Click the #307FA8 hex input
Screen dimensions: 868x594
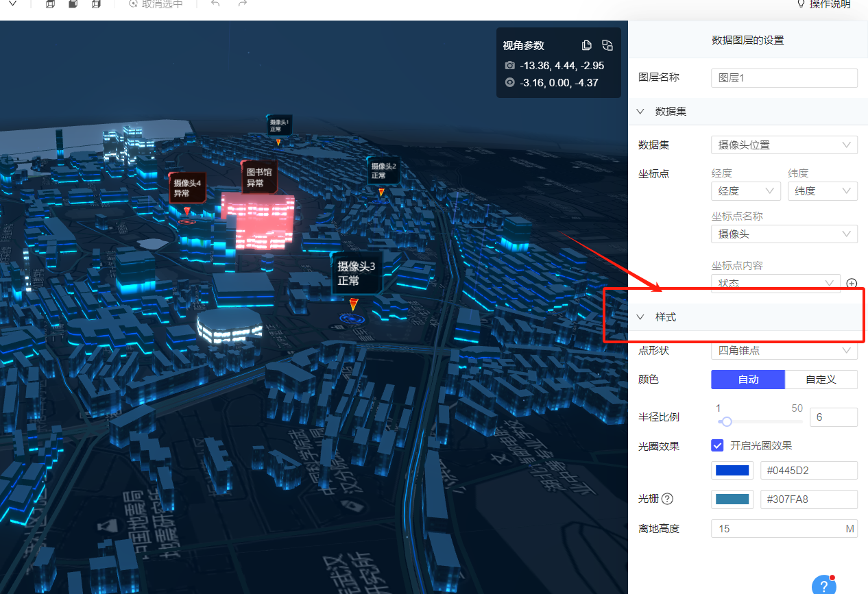pos(809,499)
